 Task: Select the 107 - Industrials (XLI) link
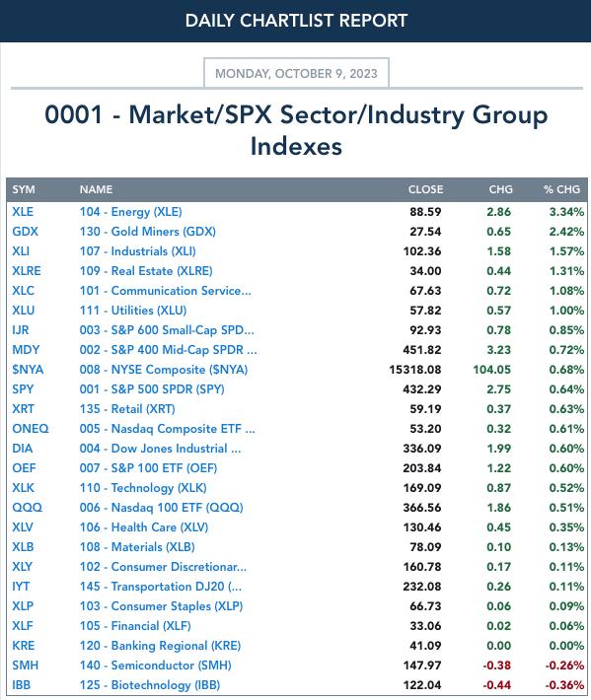(137, 250)
